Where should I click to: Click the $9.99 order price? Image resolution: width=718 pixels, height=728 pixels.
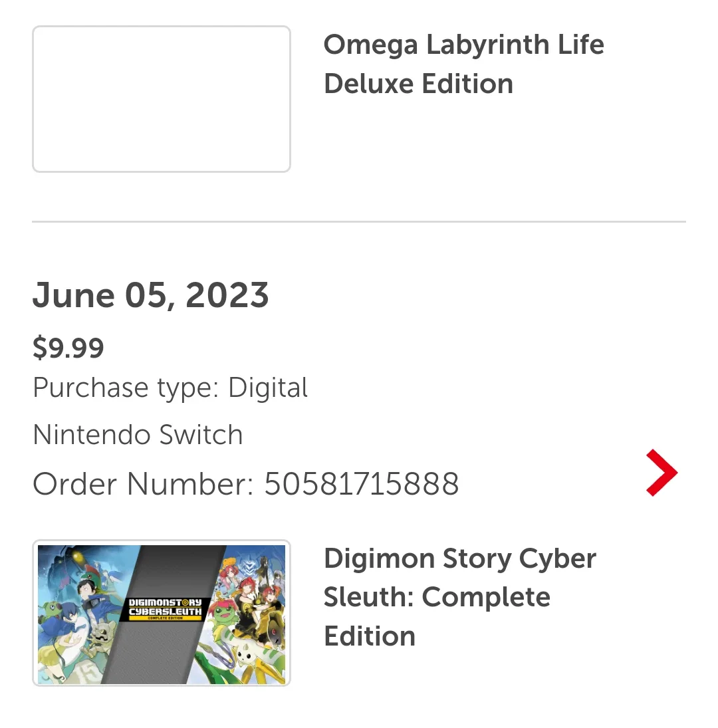[x=68, y=348]
